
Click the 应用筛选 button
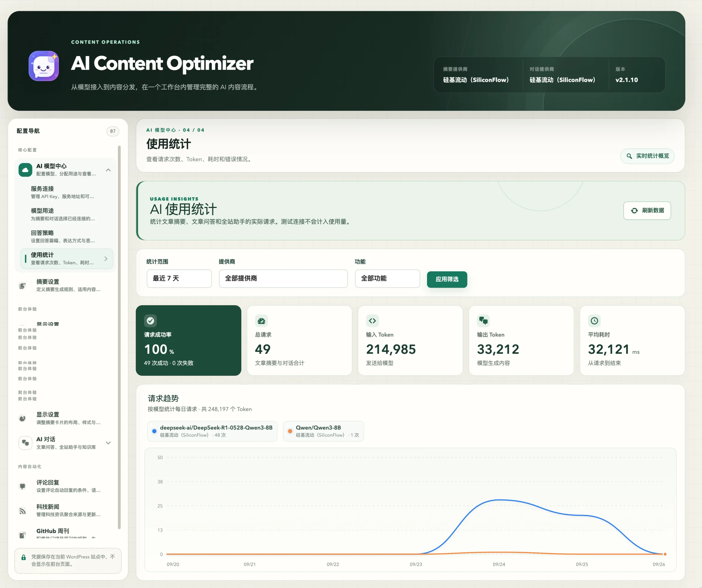447,279
